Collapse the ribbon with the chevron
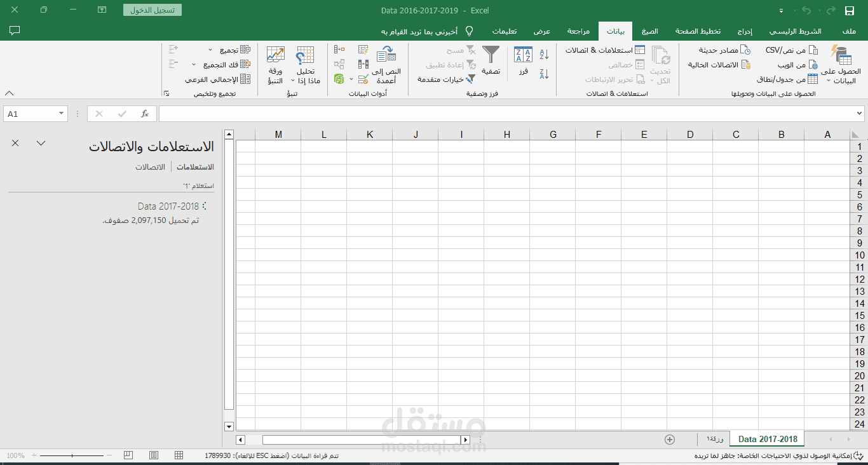 [x=9, y=93]
